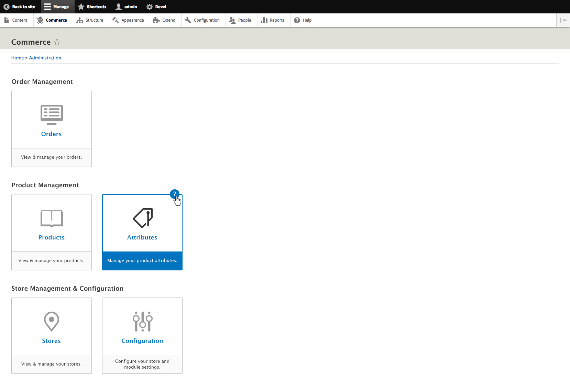Follow the Administration breadcrumb link
This screenshot has width=570, height=392.
45,58
